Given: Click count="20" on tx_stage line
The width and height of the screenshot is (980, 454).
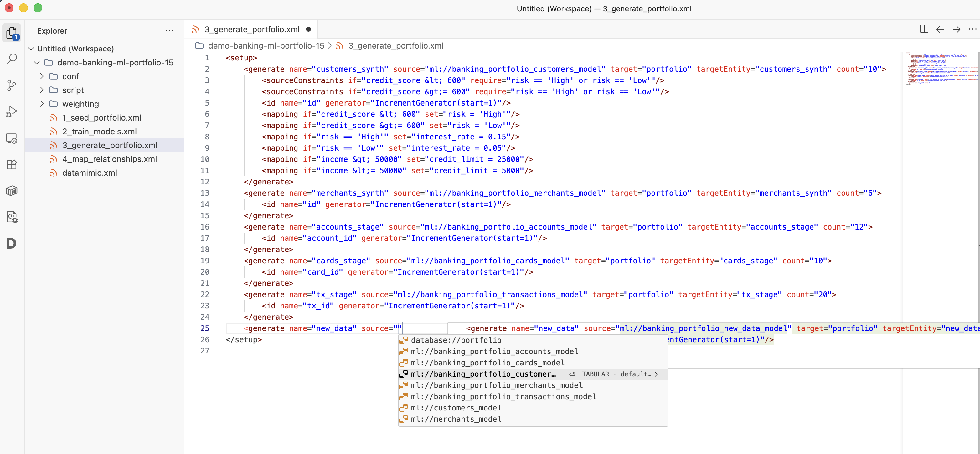Looking at the screenshot, I should pos(809,295).
